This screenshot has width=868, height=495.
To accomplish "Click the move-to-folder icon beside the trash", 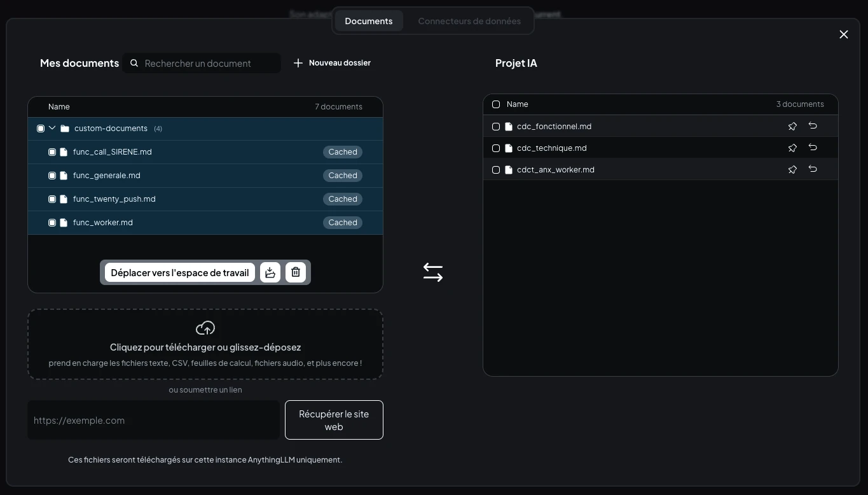I will coord(270,272).
